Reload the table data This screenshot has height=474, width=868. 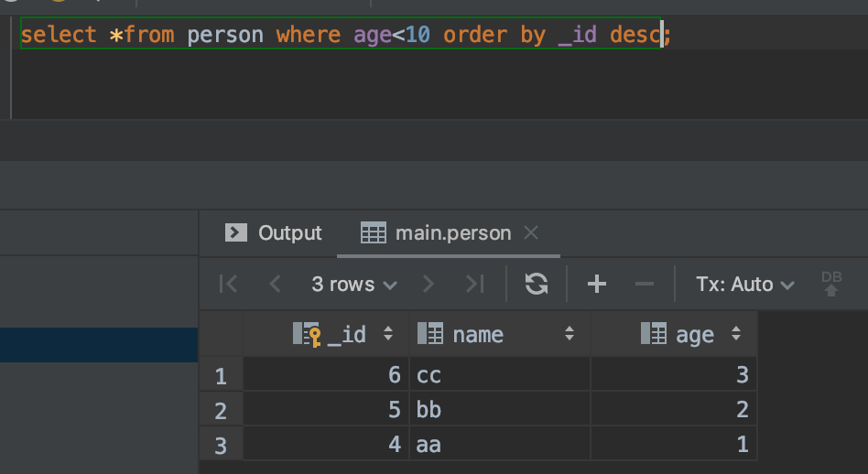537,285
